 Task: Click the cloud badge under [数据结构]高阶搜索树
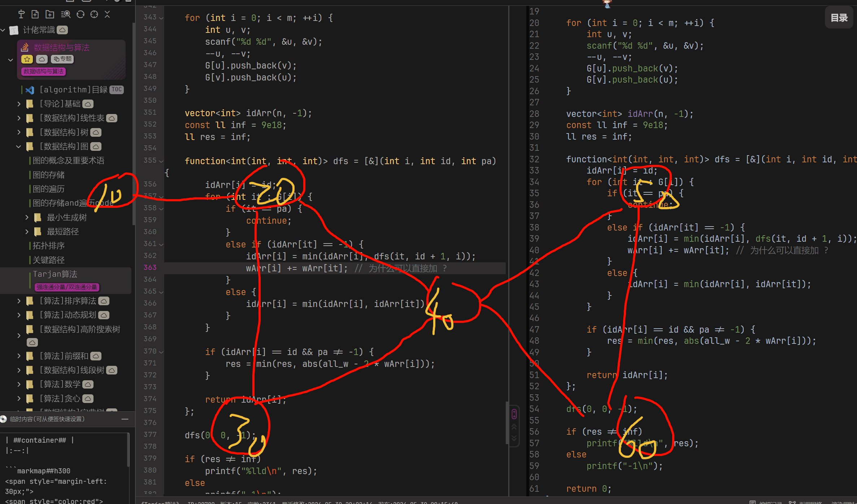coord(32,342)
